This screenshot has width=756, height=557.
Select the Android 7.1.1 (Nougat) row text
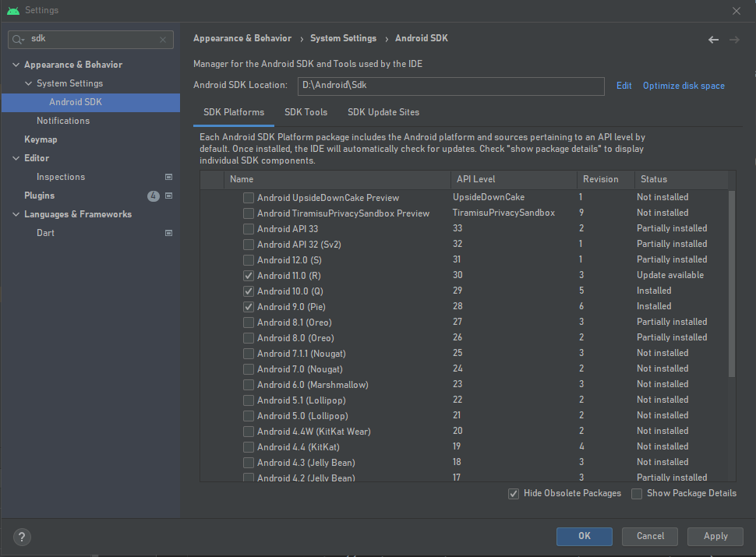[302, 354]
